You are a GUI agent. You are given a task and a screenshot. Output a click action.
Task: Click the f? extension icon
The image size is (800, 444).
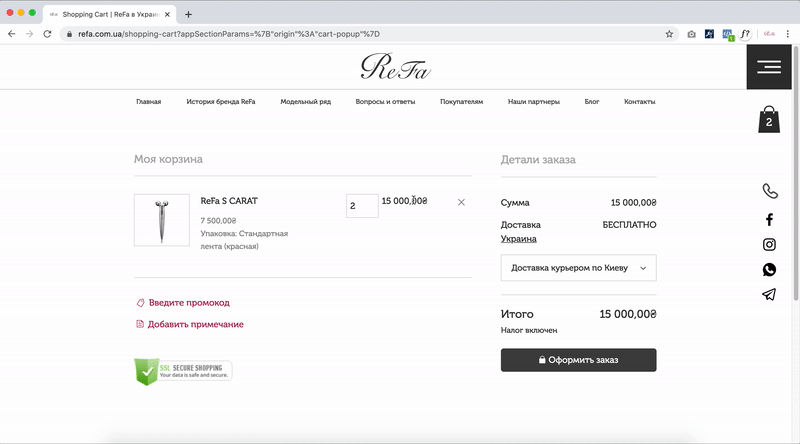745,34
